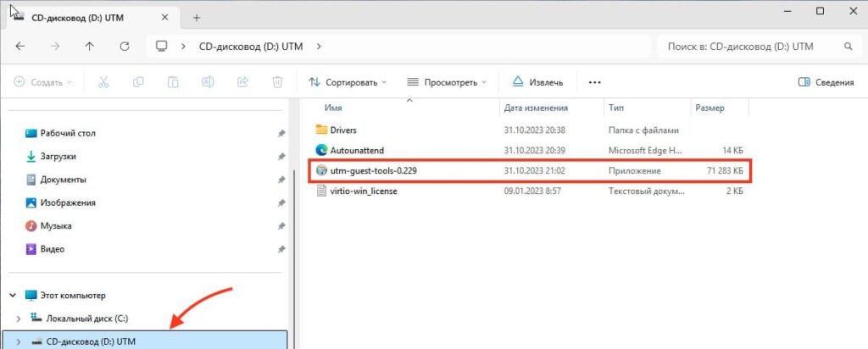
Task: Open the Просмотреть view dropdown
Action: click(447, 82)
